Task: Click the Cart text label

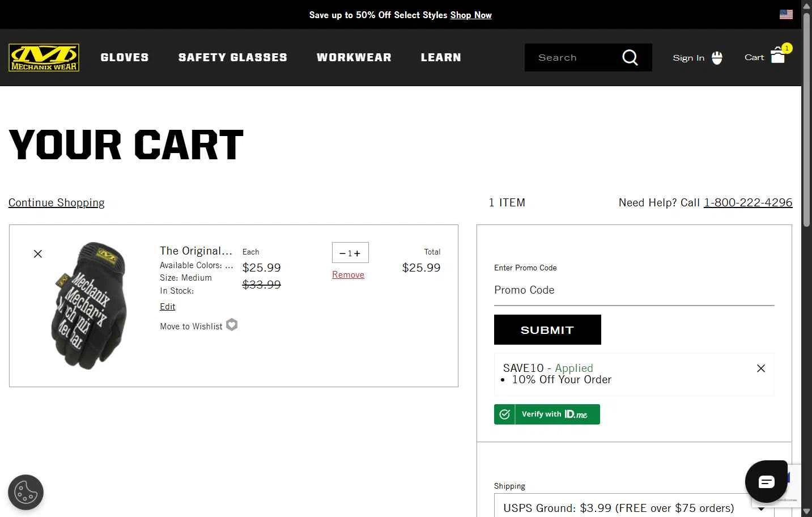Action: [x=754, y=57]
